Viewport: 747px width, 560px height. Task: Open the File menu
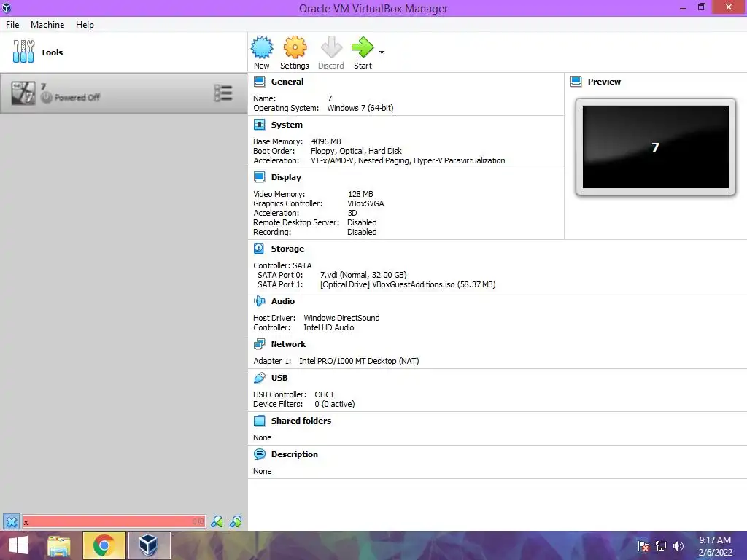[12, 25]
